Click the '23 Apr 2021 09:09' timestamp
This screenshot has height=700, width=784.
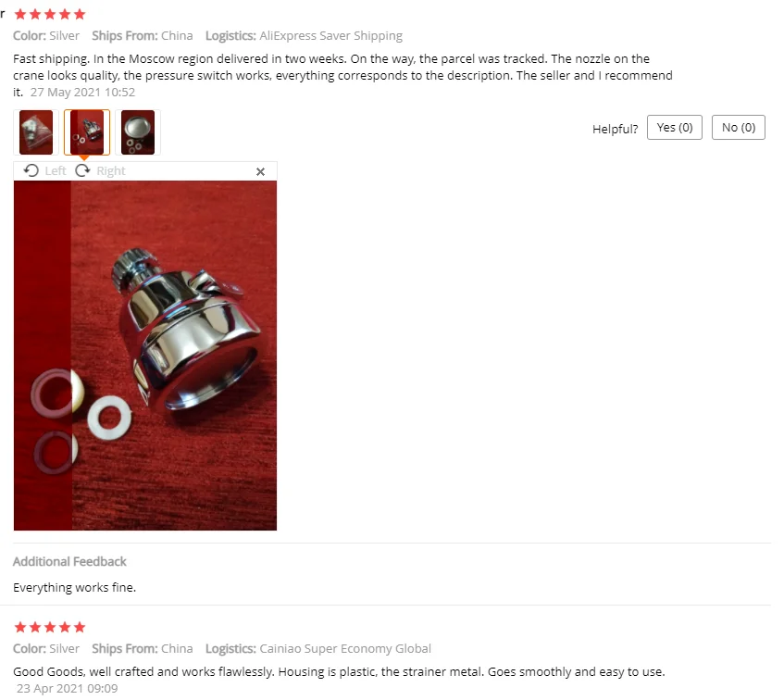68,689
